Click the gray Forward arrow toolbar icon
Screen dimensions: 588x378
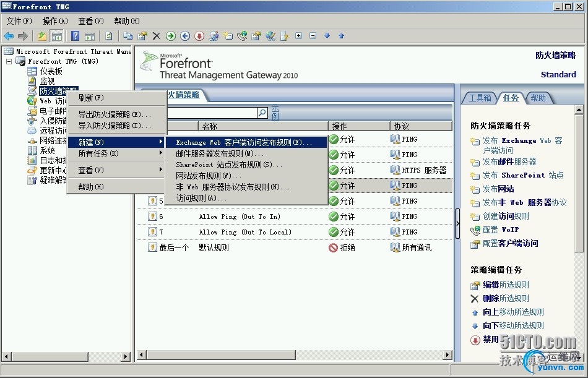[x=23, y=36]
